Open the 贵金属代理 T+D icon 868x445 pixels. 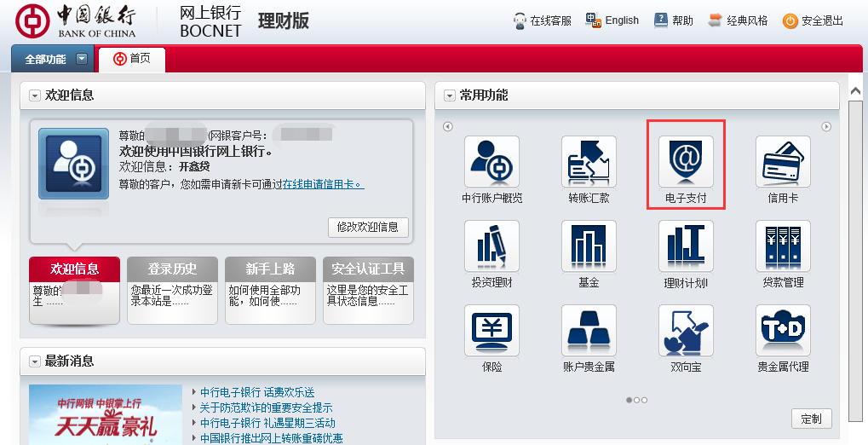pos(783,331)
